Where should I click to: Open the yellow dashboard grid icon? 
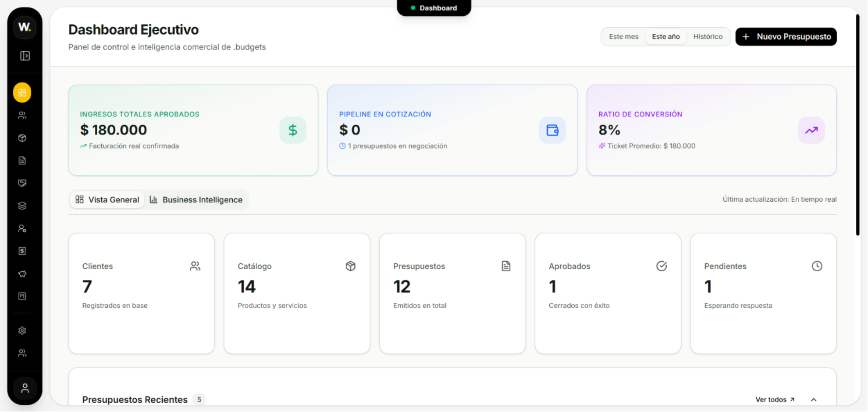pyautogui.click(x=22, y=93)
